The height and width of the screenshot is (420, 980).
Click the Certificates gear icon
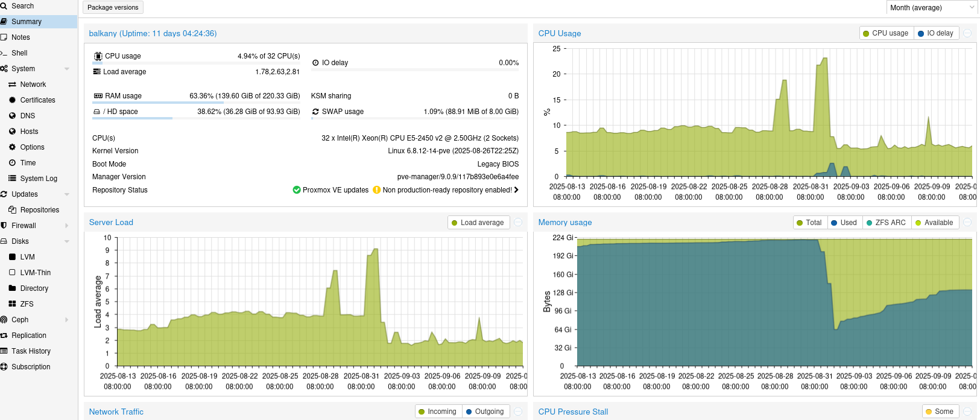pos(12,100)
